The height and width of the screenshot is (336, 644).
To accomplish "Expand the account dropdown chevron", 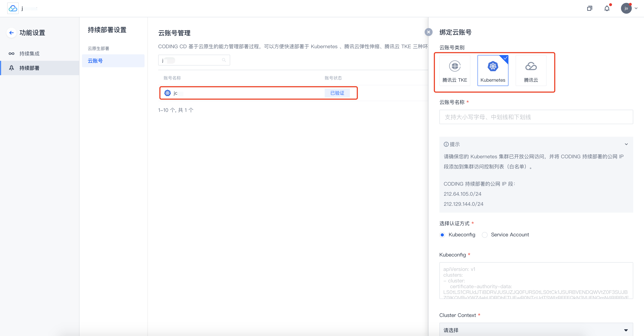I will point(636,8).
